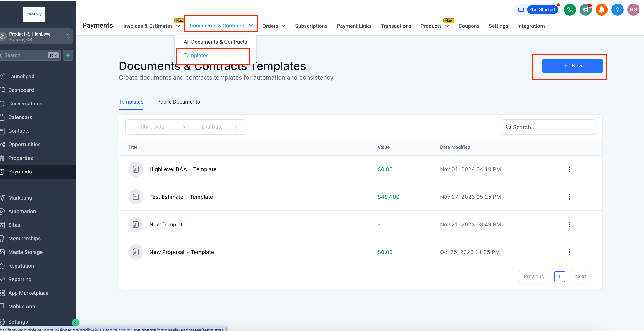Click the Next pagination button
Image resolution: width=644 pixels, height=331 pixels.
point(580,277)
